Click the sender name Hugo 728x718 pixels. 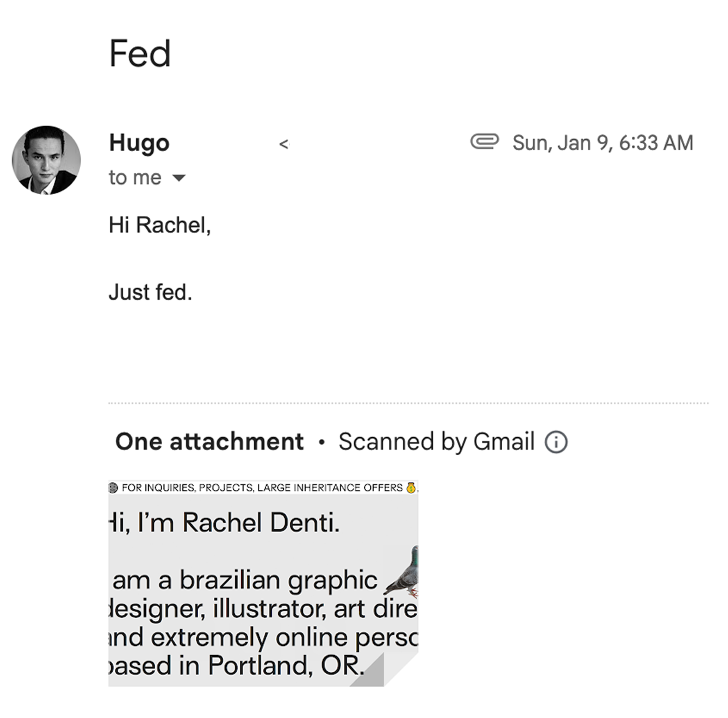(139, 143)
